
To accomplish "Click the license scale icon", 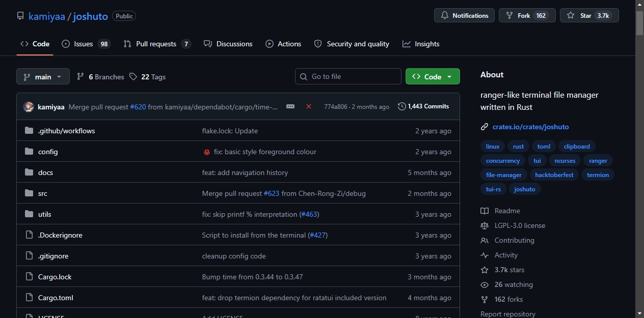I will [485, 225].
